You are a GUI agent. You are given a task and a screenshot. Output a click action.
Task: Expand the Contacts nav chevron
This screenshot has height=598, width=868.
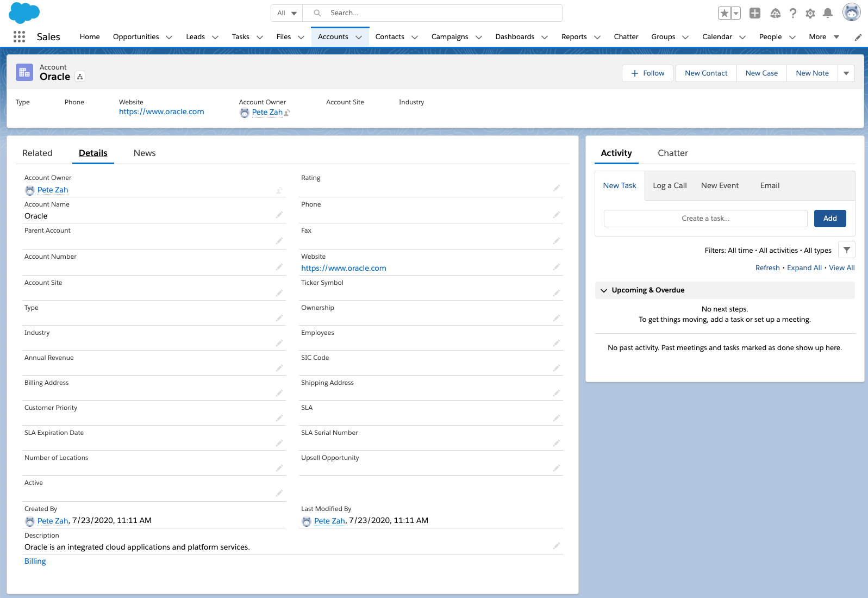tap(415, 37)
